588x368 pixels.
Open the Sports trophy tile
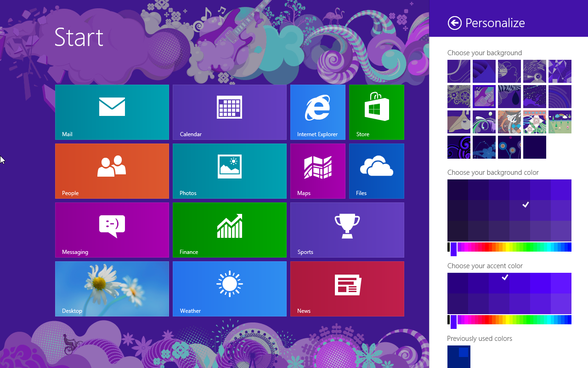[x=347, y=230]
